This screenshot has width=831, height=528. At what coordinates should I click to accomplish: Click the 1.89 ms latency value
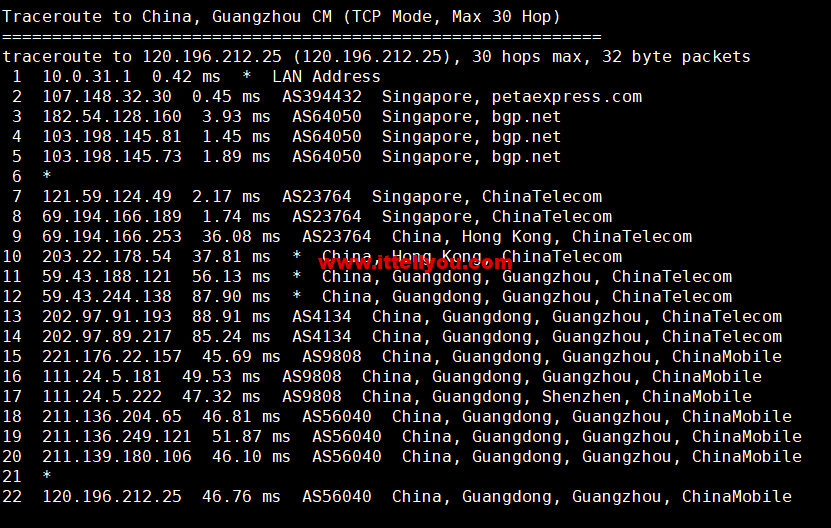tap(236, 156)
